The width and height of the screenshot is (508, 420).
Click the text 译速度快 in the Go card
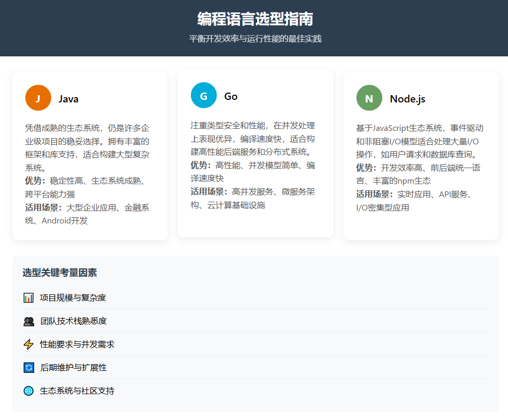(207, 178)
